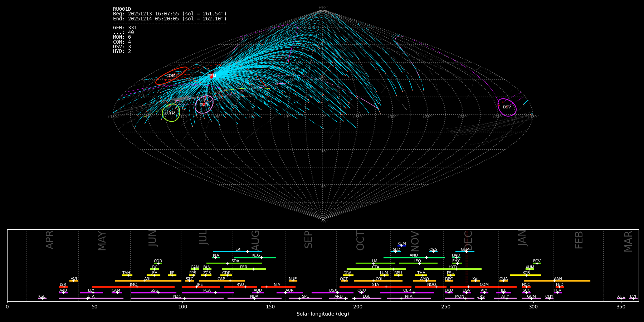Click the MON radiant circle on the sky map
This screenshot has width=644, height=322.
click(204, 104)
